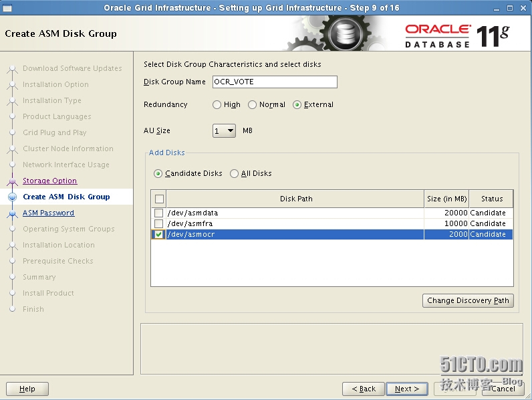Select the Normal redundancy option
This screenshot has width=532, height=400.
click(252, 104)
